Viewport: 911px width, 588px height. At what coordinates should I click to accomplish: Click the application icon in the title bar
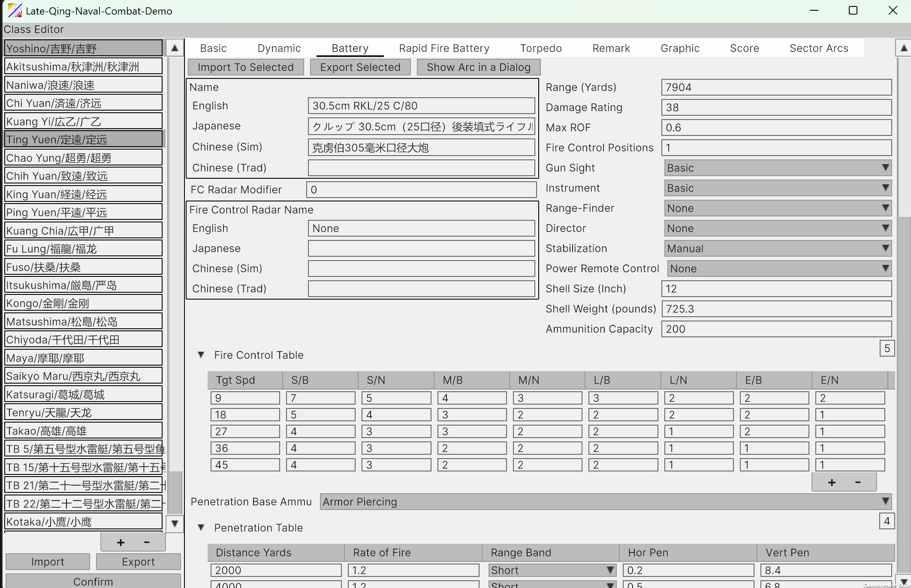14,10
